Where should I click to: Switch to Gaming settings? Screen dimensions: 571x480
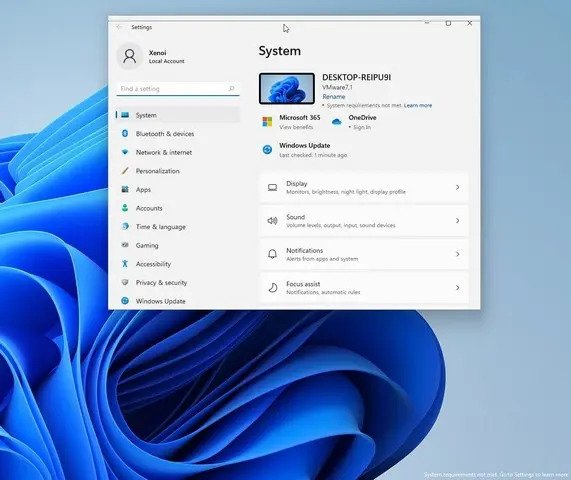(x=178, y=245)
